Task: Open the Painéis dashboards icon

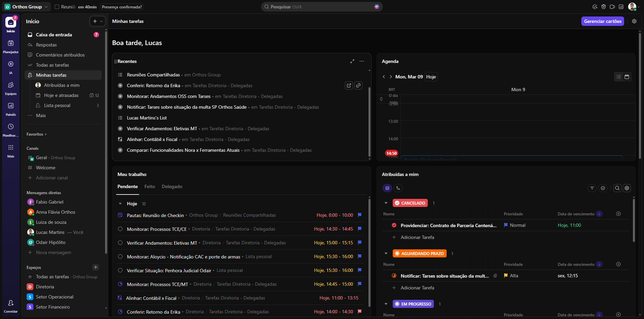Action: click(x=11, y=108)
